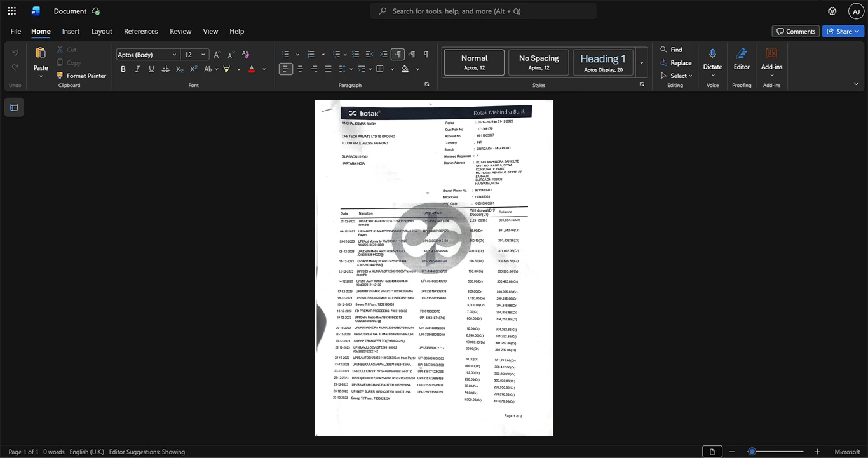
Task: Open the font size dropdown showing 12
Action: [195, 55]
